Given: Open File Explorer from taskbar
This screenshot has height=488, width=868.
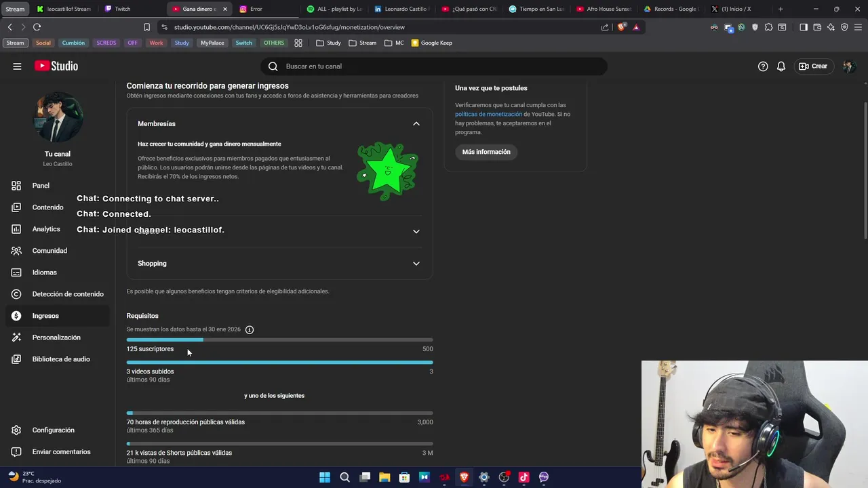Looking at the screenshot, I should (x=384, y=477).
